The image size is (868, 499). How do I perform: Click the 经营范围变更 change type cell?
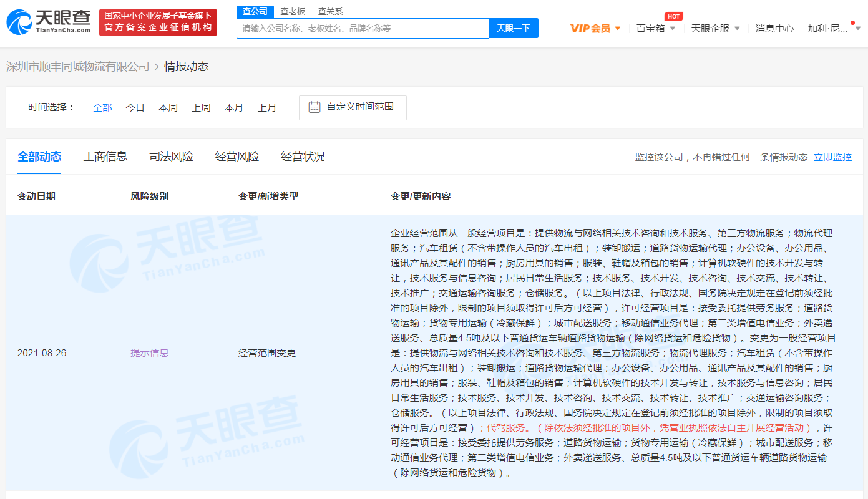tap(267, 352)
